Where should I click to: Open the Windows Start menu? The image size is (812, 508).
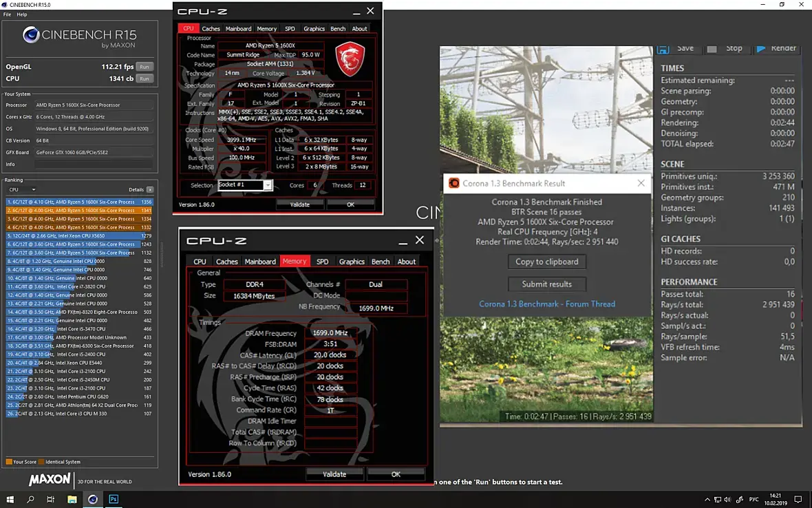[10, 499]
